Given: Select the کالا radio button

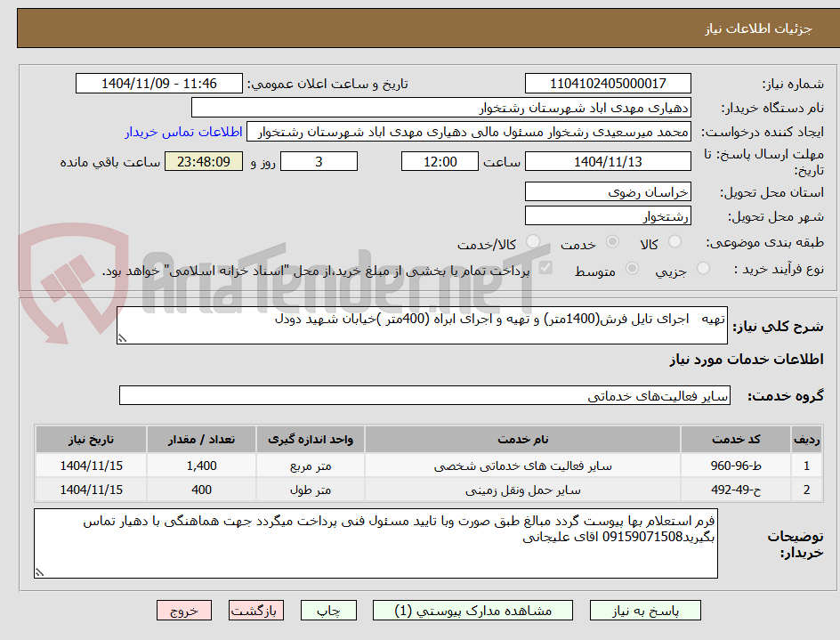Looking at the screenshot, I should click(x=675, y=242).
